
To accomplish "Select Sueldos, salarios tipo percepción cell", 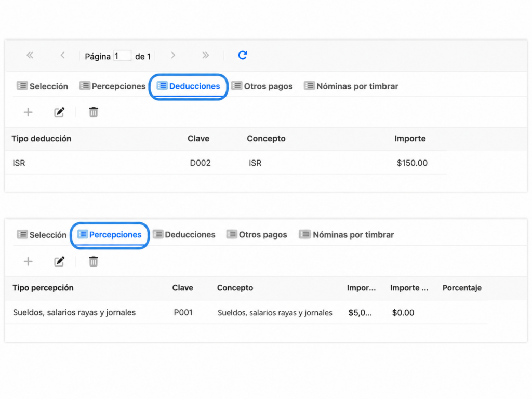I will point(74,312).
